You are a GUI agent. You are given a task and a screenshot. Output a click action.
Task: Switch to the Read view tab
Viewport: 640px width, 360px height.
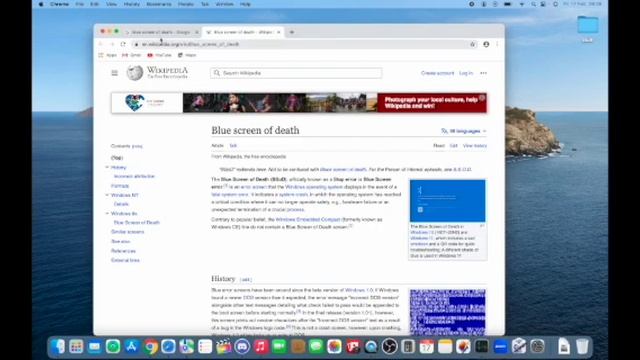click(x=439, y=146)
